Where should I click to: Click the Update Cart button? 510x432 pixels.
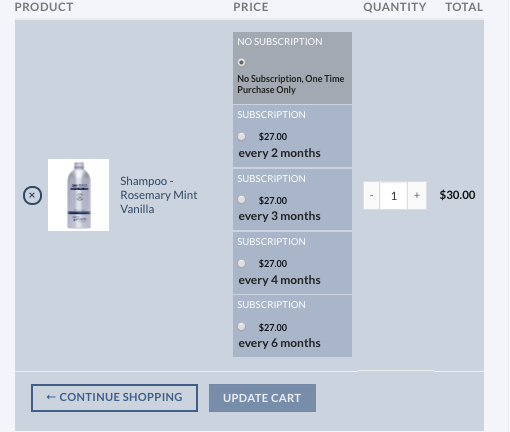[262, 398]
